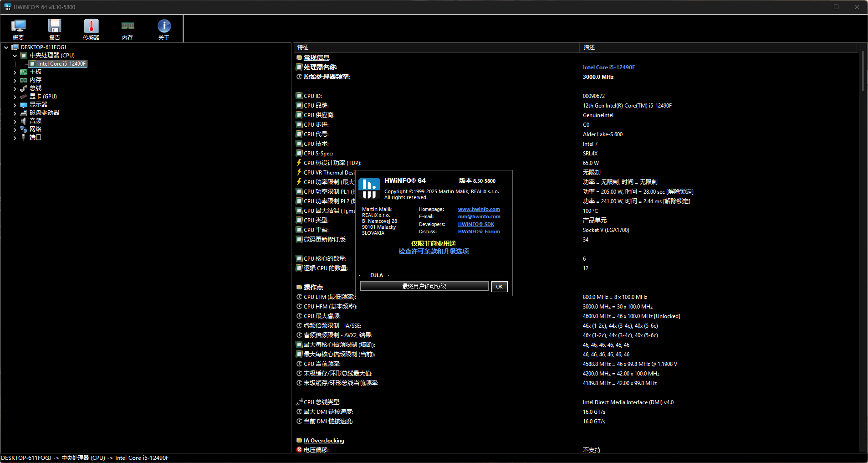Click the error icon beside 电压偏移
The image size is (868, 463).
299,449
